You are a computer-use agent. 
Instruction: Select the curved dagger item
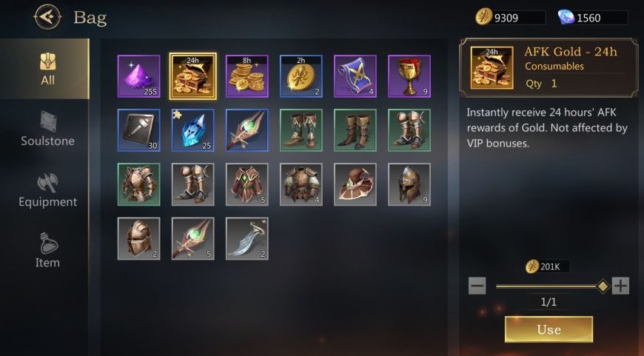[x=246, y=238]
